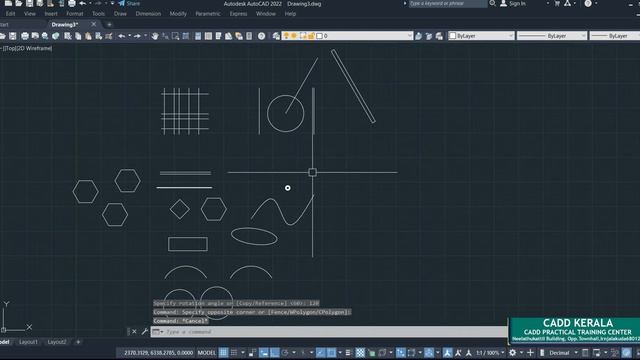This screenshot has height=360, width=640.
Task: Open the Modify menu
Action: point(178,14)
